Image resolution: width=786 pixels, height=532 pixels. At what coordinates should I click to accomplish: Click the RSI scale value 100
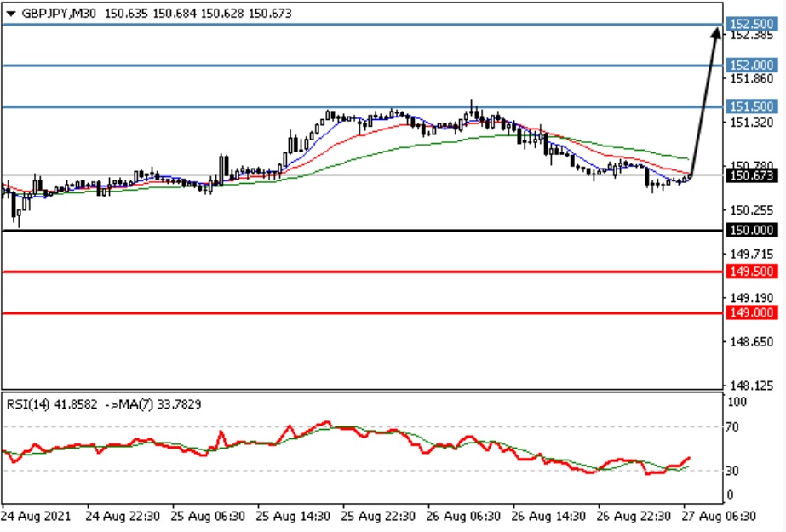[737, 402]
